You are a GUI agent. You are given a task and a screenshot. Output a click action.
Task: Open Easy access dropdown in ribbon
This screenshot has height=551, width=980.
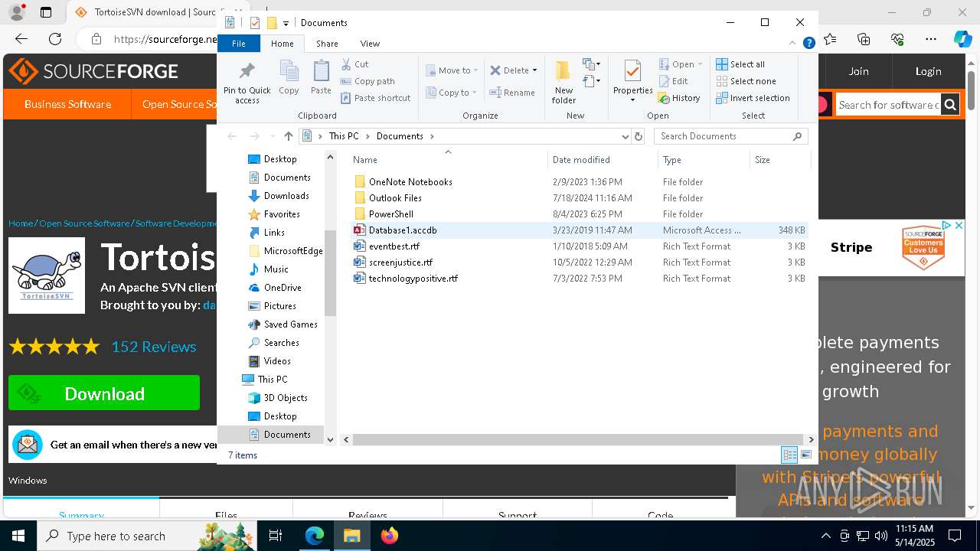(591, 80)
